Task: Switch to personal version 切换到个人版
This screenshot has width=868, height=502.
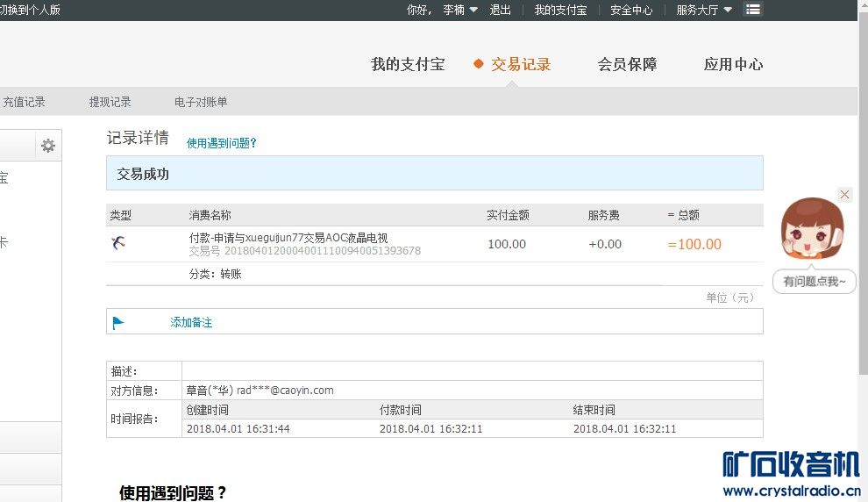Action: click(x=30, y=10)
